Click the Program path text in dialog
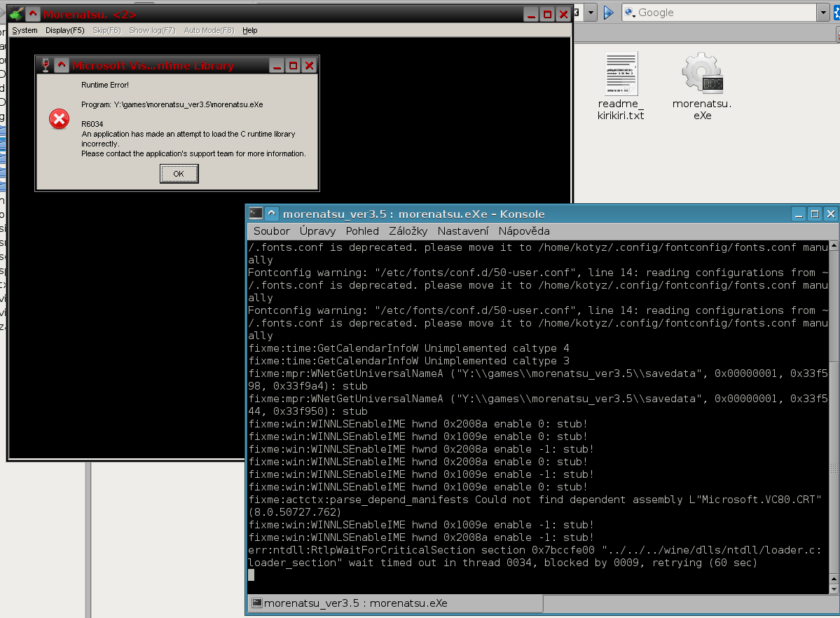This screenshot has width=840, height=618. tap(172, 104)
